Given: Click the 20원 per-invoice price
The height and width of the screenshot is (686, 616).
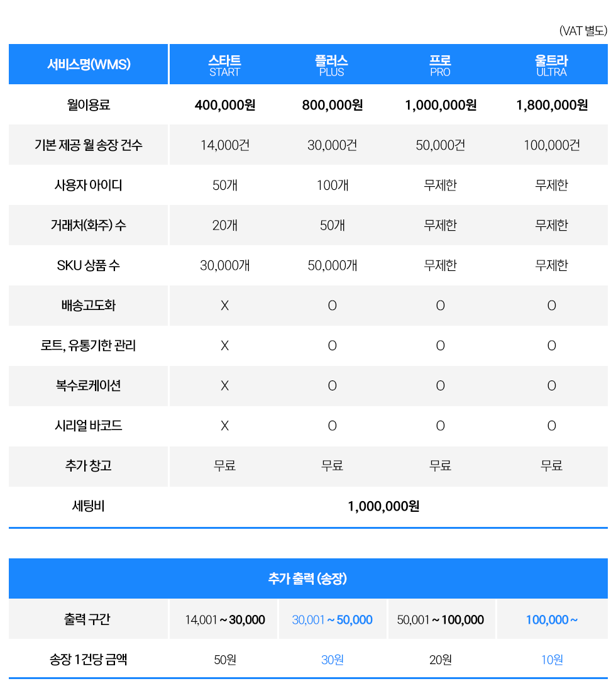Looking at the screenshot, I should click(440, 660).
